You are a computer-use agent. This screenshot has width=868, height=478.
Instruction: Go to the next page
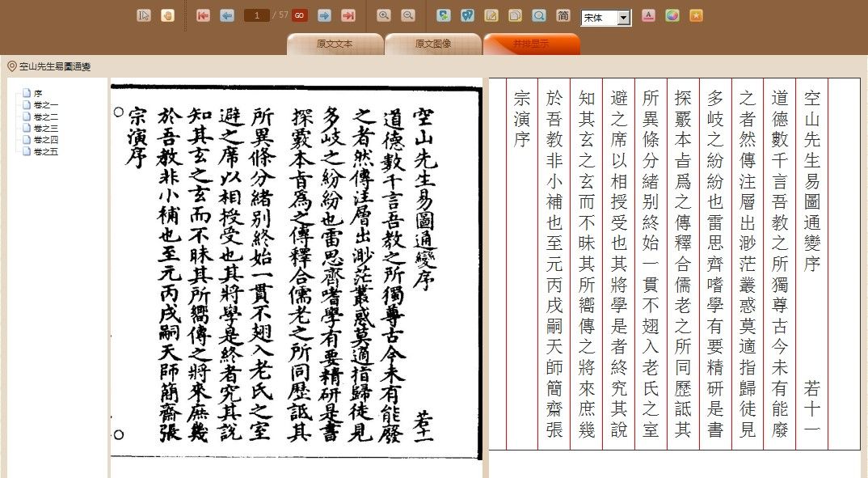tap(324, 15)
